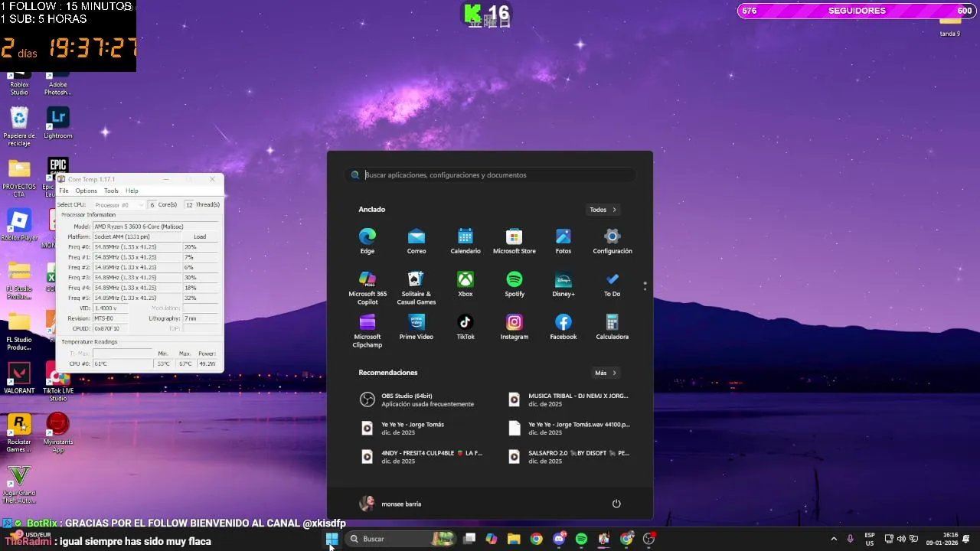
Task: Launch the Xbox app
Action: coord(465,283)
